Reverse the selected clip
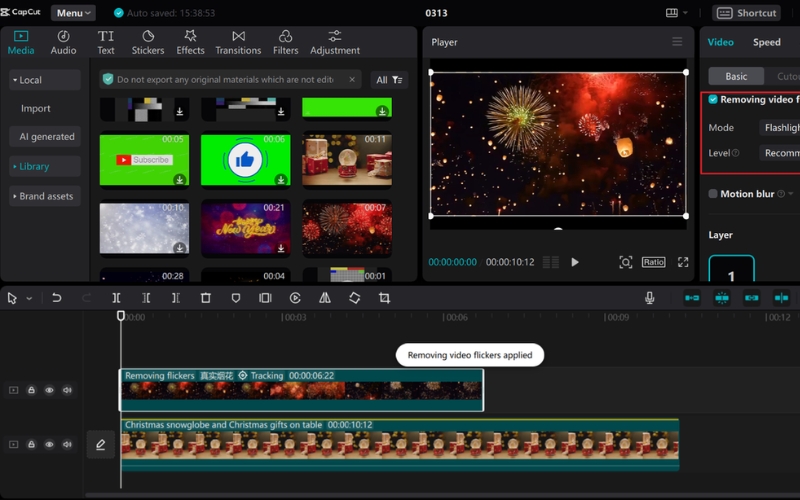The width and height of the screenshot is (800, 500). [x=295, y=298]
